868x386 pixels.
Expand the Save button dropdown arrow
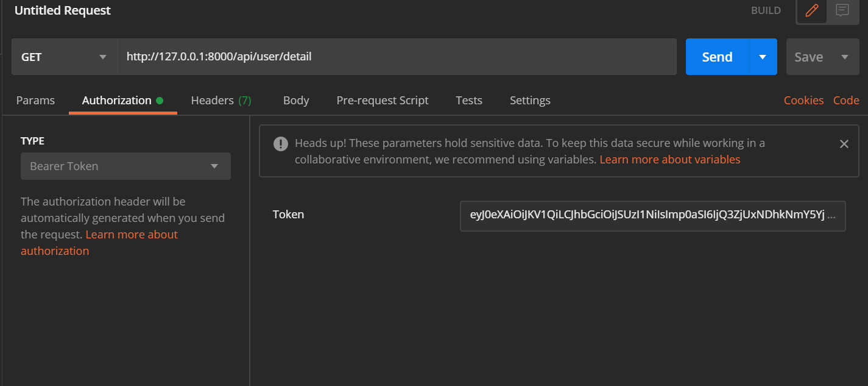[x=845, y=56]
